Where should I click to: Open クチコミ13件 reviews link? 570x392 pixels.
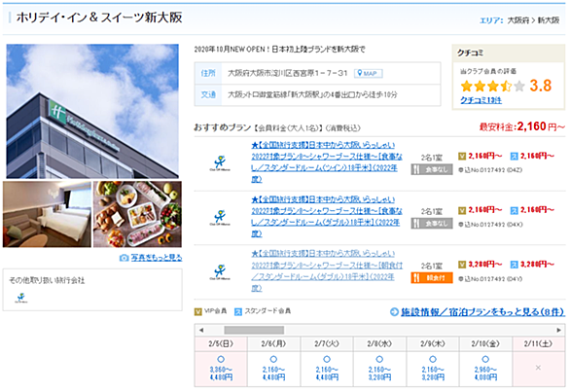pyautogui.click(x=481, y=100)
